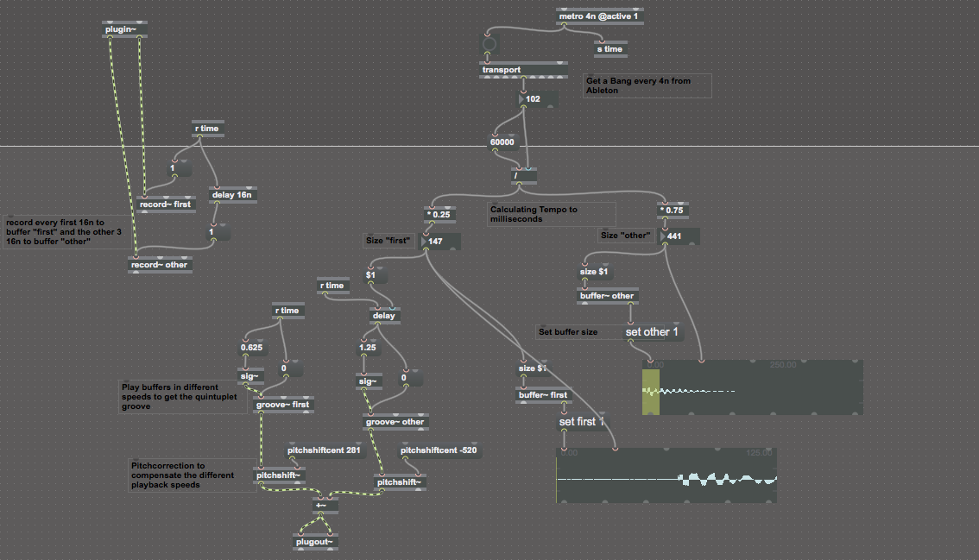Viewport: 979px width, 560px height.
Task: Click the number box showing 147
Action: [x=439, y=242]
